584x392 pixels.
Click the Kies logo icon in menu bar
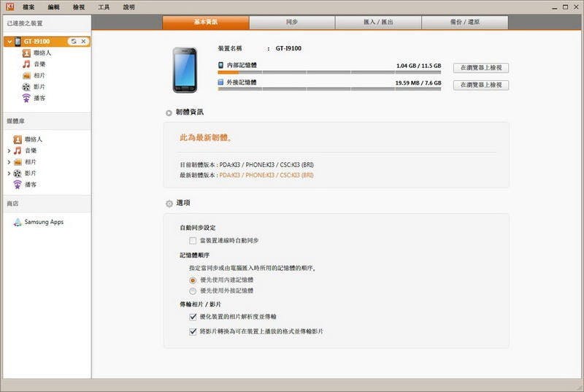coord(10,7)
